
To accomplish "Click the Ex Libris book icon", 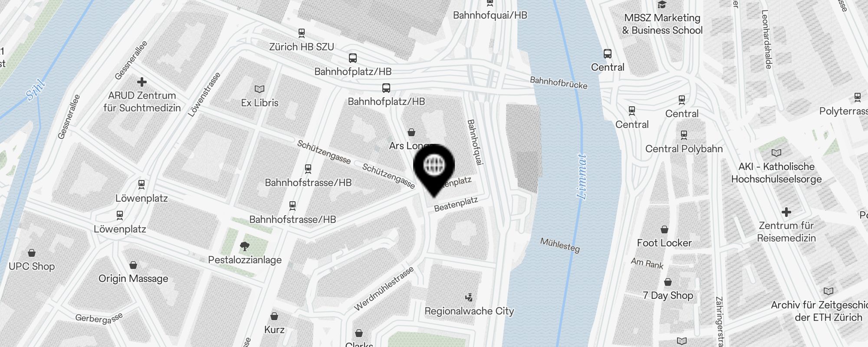I will 260,89.
